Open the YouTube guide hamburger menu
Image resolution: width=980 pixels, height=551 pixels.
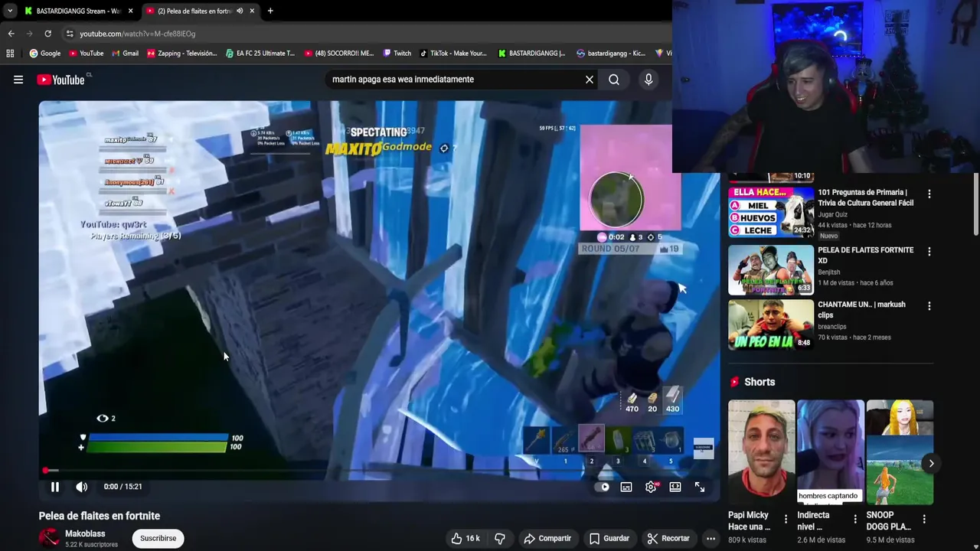(x=18, y=80)
